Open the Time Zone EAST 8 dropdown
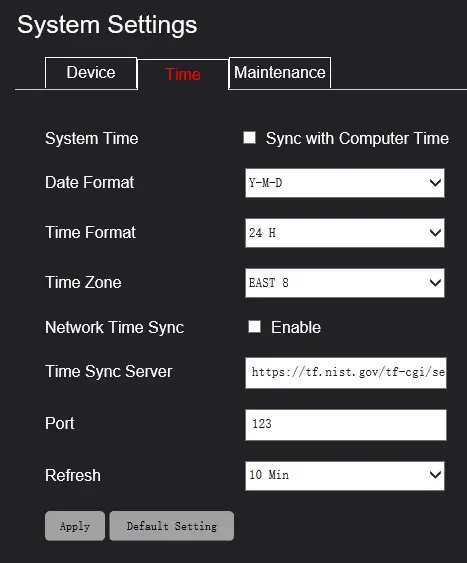 (x=345, y=283)
